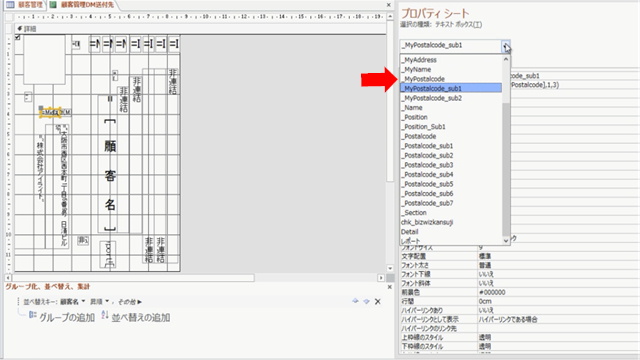Close the current report document tab
This screenshot has height=360, width=640.
point(389,5)
